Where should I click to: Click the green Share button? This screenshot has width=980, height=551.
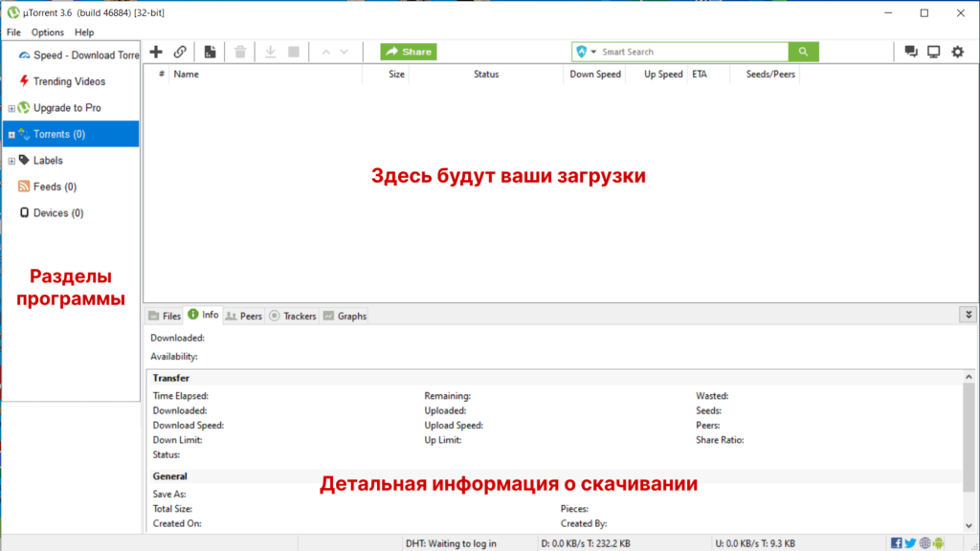point(409,52)
